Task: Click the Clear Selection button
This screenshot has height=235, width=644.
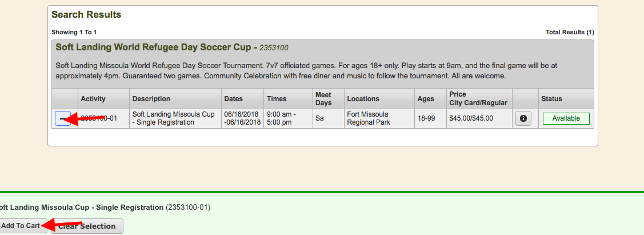Action: coord(87,226)
